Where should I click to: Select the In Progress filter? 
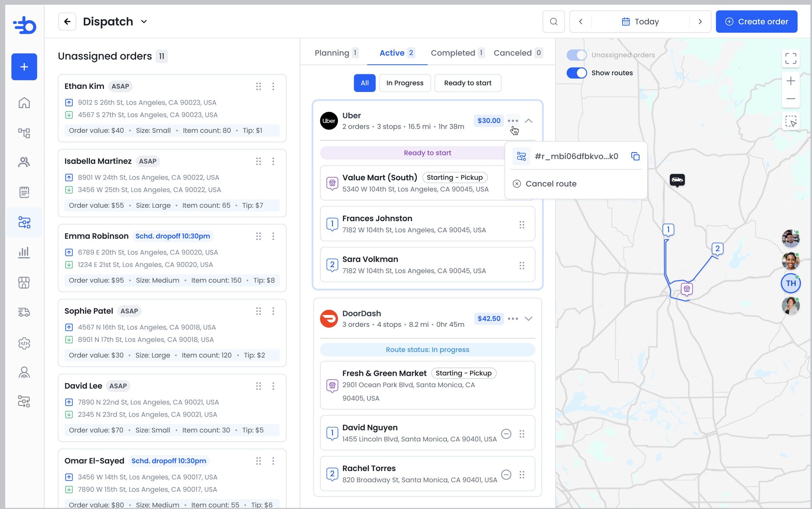coord(405,83)
